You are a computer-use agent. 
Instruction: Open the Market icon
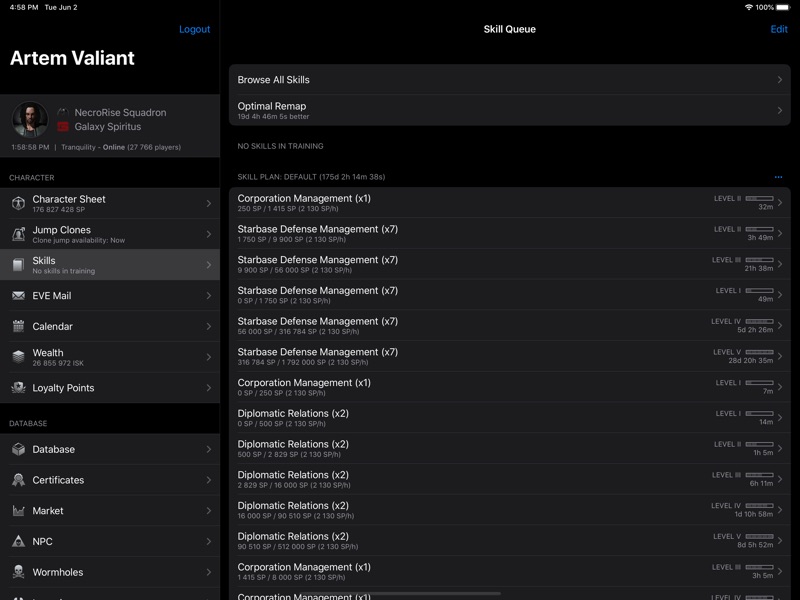tap(16, 511)
